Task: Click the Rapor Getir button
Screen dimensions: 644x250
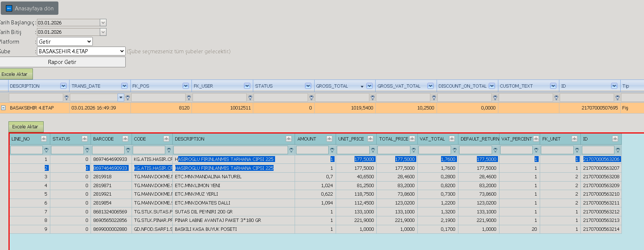Action: click(62, 62)
